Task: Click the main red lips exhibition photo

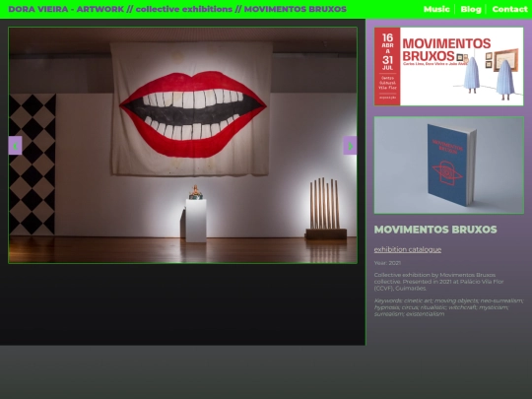Action: [182, 145]
